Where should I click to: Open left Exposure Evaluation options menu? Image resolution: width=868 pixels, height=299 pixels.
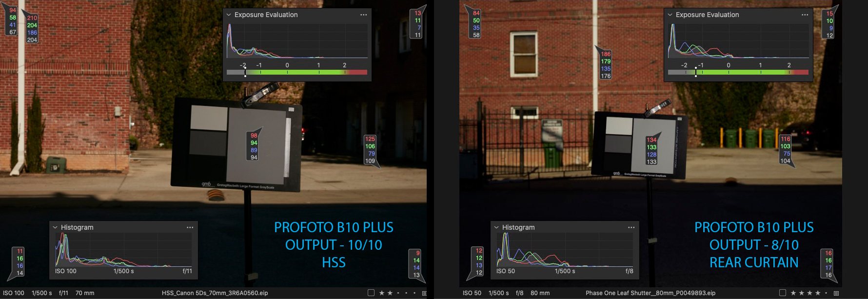click(x=363, y=15)
